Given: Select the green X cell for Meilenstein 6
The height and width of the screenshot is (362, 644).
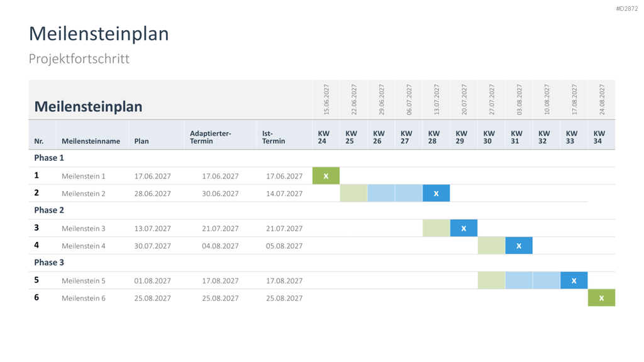Looking at the screenshot, I should tap(601, 298).
